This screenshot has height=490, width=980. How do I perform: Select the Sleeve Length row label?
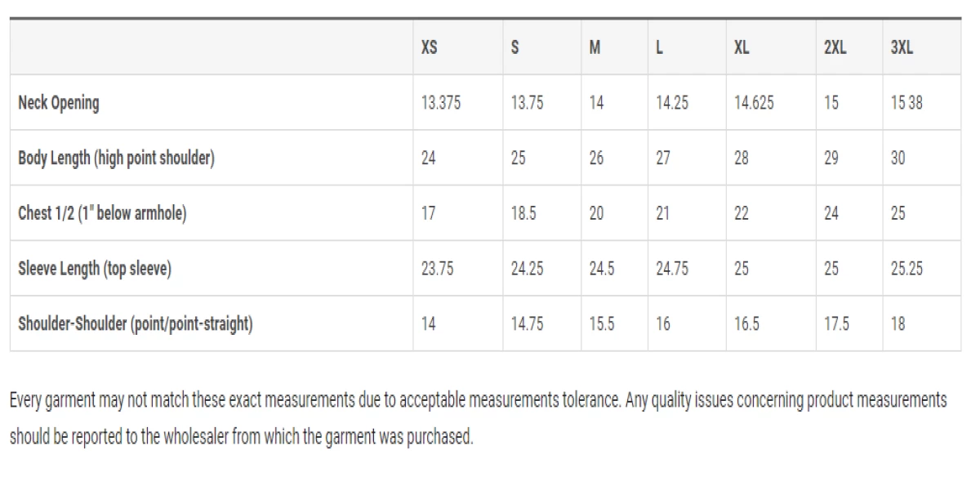click(x=95, y=269)
